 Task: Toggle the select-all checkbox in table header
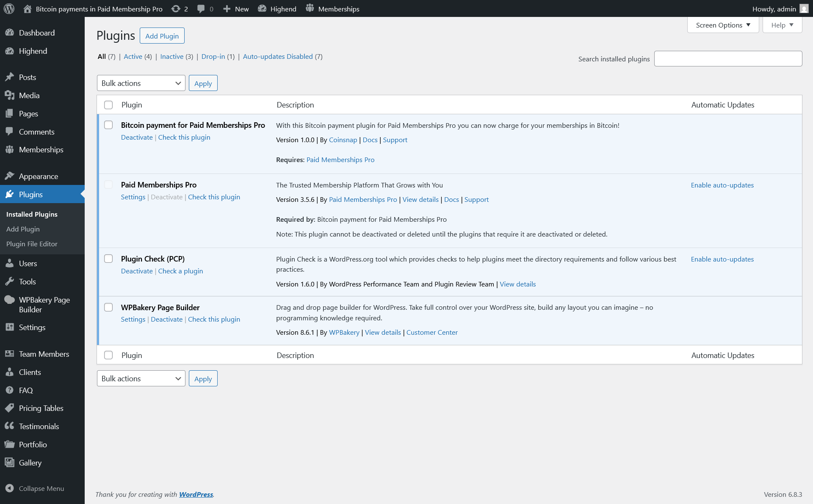pos(108,105)
